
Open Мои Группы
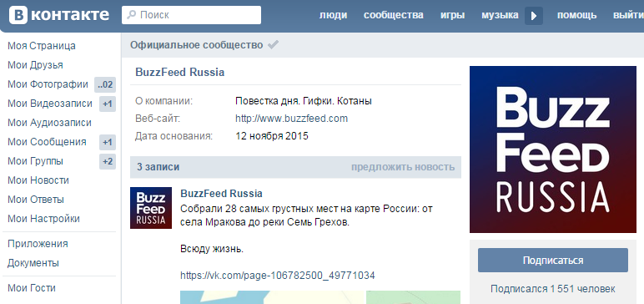click(x=35, y=161)
